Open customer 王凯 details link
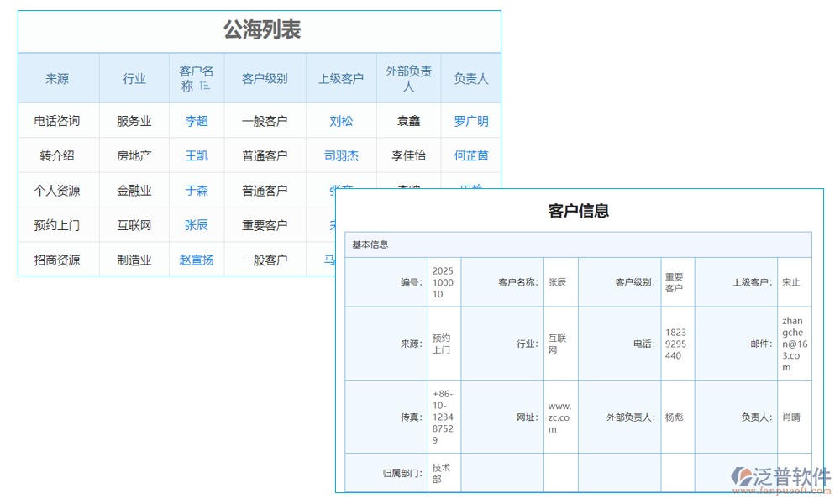The height and width of the screenshot is (504, 840). tap(197, 155)
